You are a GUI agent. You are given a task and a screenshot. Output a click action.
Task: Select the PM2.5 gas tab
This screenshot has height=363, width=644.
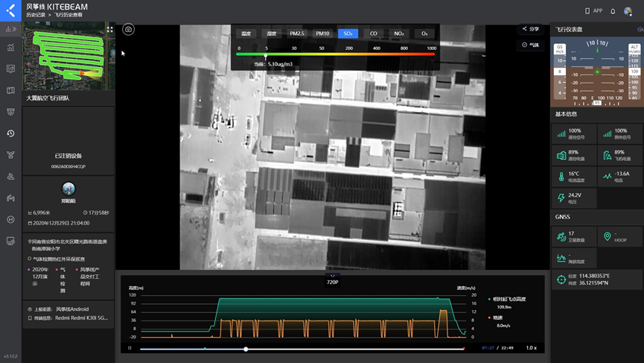[297, 34]
